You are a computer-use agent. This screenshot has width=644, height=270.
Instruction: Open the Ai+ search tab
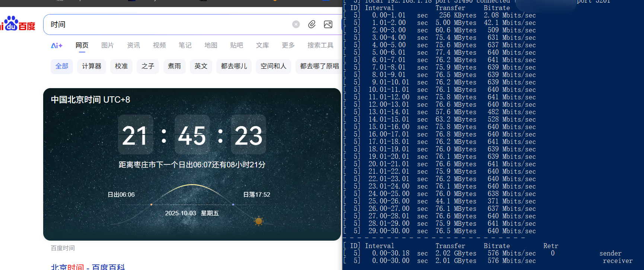(x=57, y=45)
